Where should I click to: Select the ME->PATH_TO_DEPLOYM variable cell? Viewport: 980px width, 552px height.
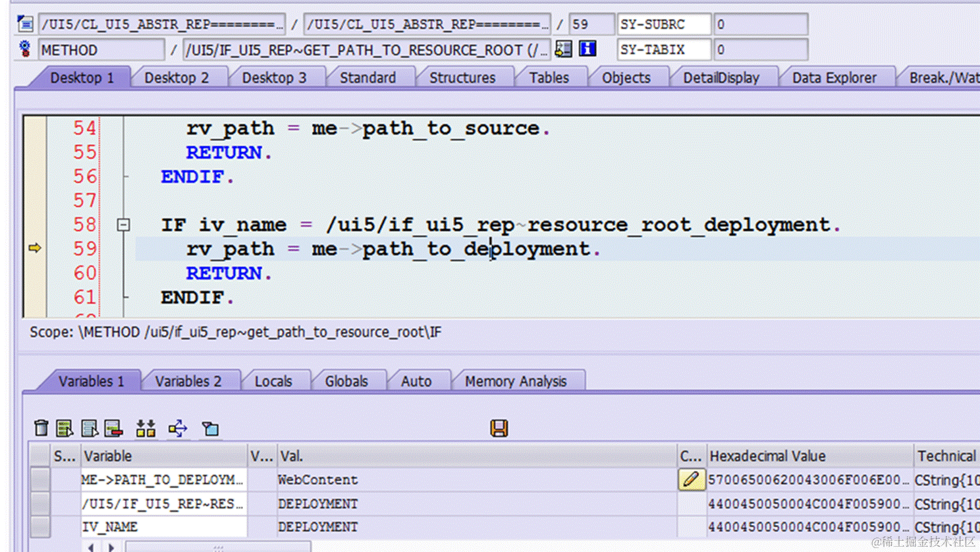(x=163, y=480)
